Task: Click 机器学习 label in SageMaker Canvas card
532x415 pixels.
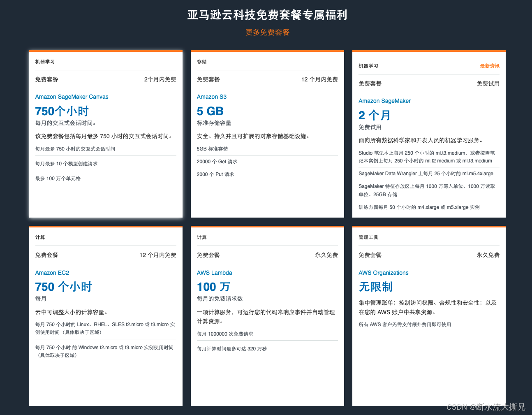Action: (45, 62)
